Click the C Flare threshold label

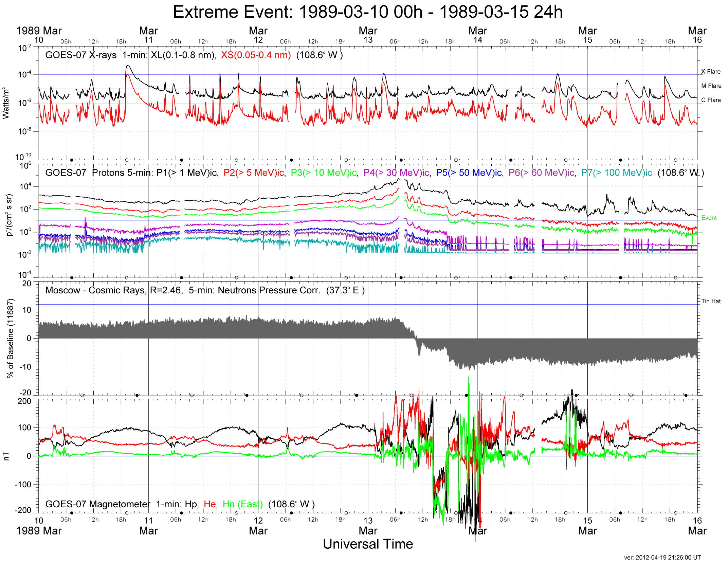(711, 100)
